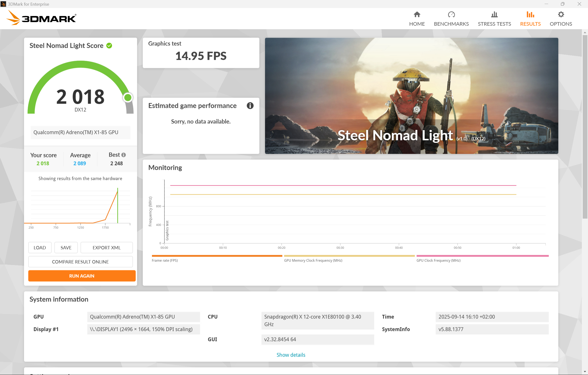The height and width of the screenshot is (375, 588).
Task: Toggle GPU Memory Clock Frequency legend
Action: (x=313, y=260)
